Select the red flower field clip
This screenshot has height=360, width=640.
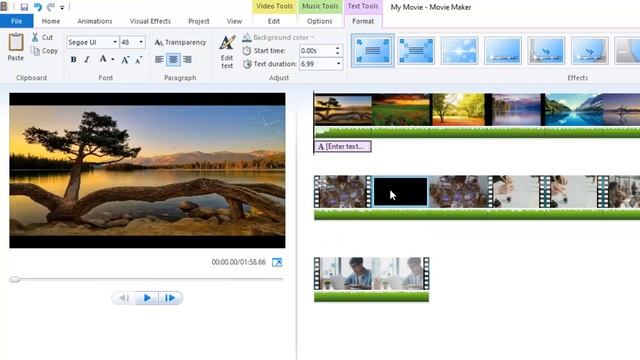401,109
